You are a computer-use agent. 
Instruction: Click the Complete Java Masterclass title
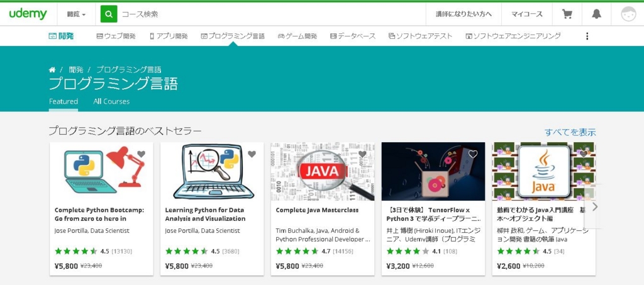tap(317, 210)
